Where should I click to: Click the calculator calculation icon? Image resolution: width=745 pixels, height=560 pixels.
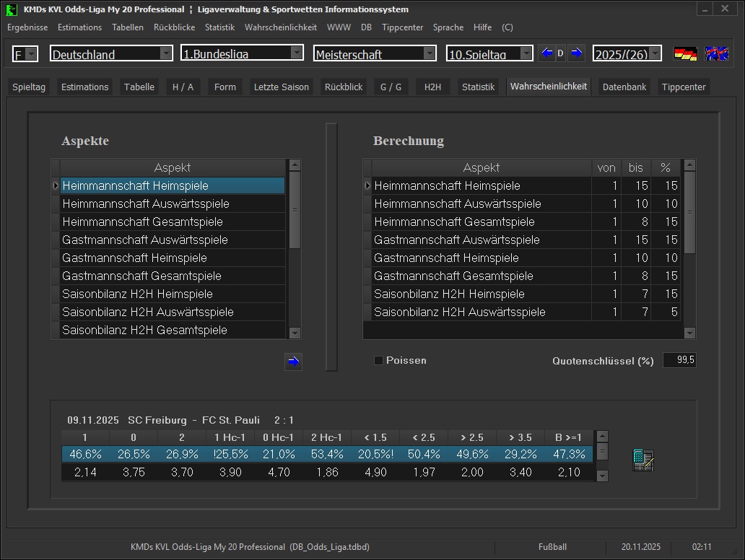tap(642, 460)
